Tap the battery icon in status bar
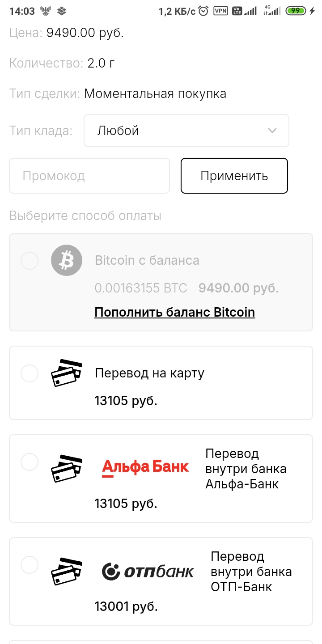Image resolution: width=322 pixels, height=644 pixels. pos(296,11)
